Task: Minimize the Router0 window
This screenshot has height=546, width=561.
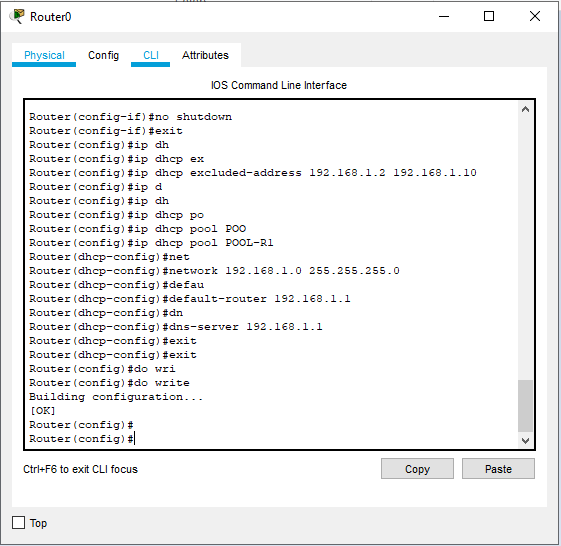Action: [444, 16]
